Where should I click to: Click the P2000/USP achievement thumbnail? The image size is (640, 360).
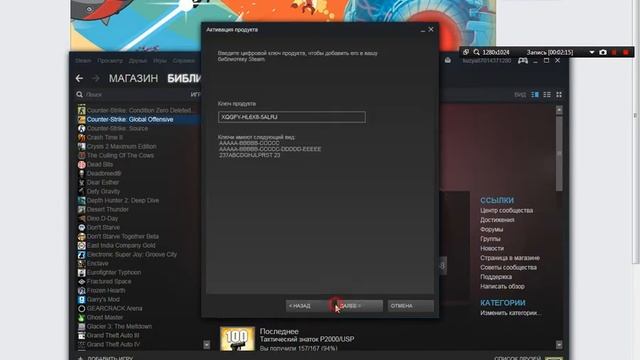tap(237, 339)
